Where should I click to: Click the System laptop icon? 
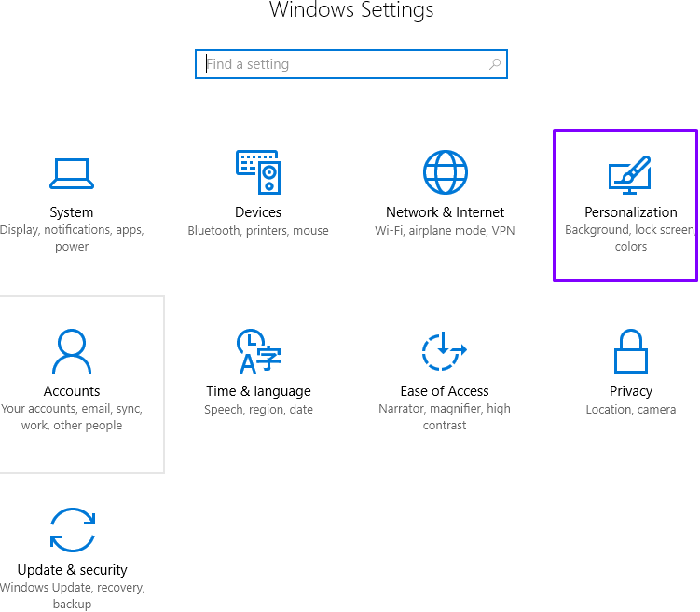click(x=72, y=172)
